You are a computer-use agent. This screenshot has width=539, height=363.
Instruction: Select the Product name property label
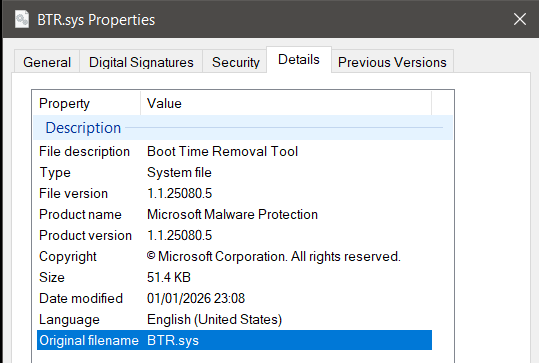click(80, 214)
